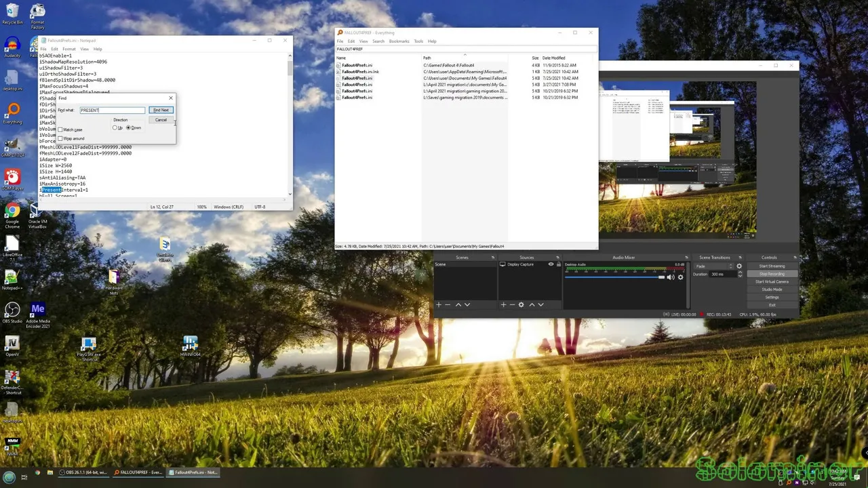Click the Size column header in Everything
Image resolution: width=868 pixels, height=488 pixels.
pos(535,58)
